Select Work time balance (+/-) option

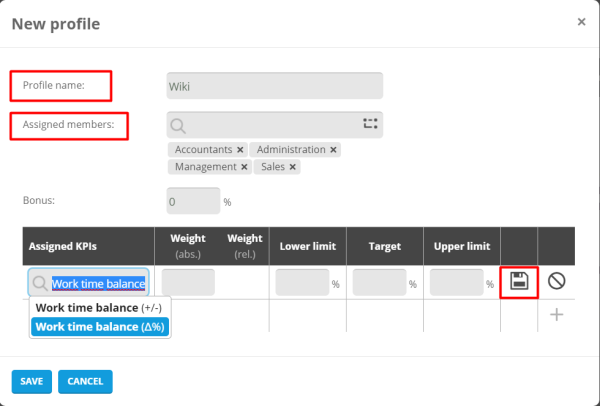pyautogui.click(x=98, y=308)
